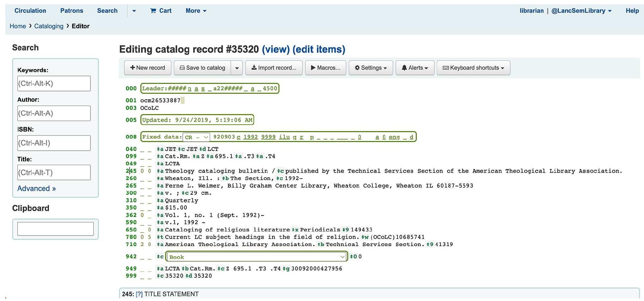Open editor Settings
Screen dimensions: 644x301
[x=370, y=68]
